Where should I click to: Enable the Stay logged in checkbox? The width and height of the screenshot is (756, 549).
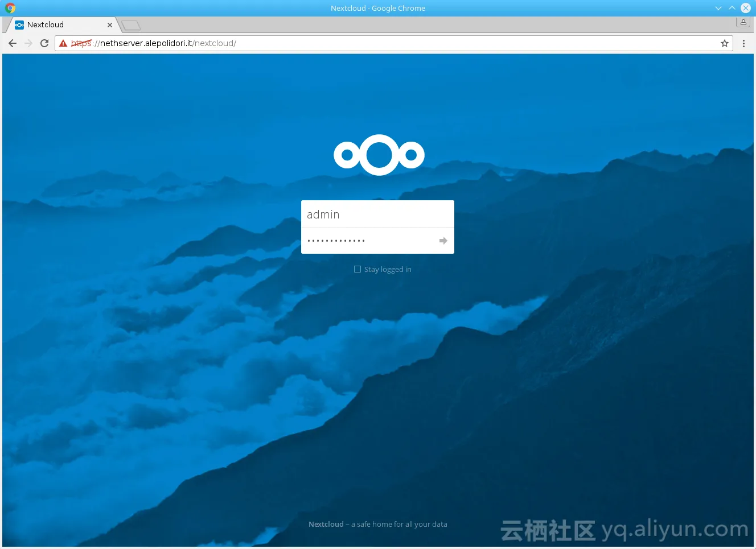(x=358, y=269)
